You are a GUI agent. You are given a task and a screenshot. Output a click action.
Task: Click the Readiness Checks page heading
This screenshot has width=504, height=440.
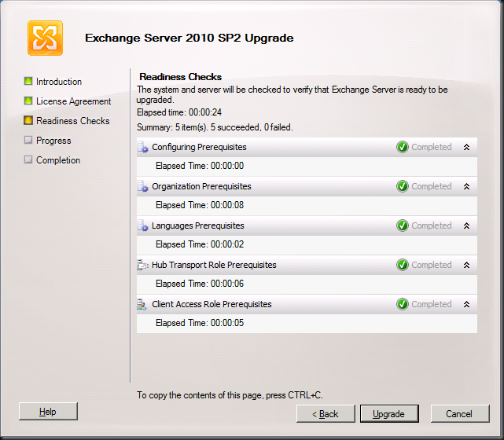(x=181, y=77)
